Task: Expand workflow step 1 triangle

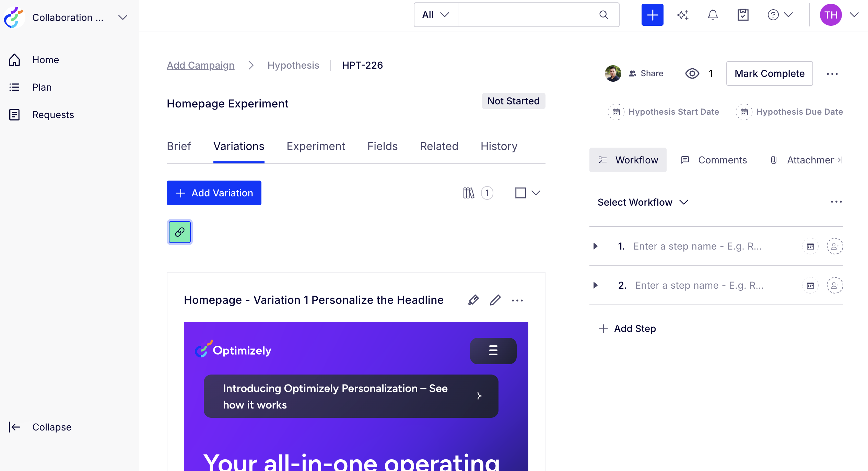Action: (596, 246)
